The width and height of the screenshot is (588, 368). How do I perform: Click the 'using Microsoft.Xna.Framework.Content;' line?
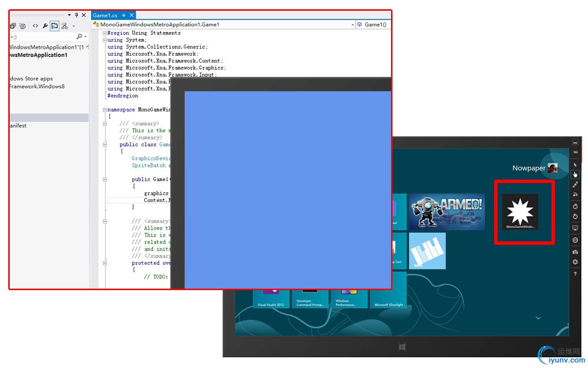click(165, 61)
